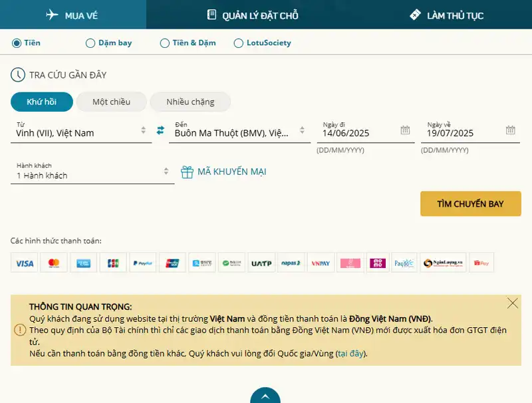This screenshot has height=403, width=532.
Task: Click the gift box promo code icon
Action: coord(188,172)
